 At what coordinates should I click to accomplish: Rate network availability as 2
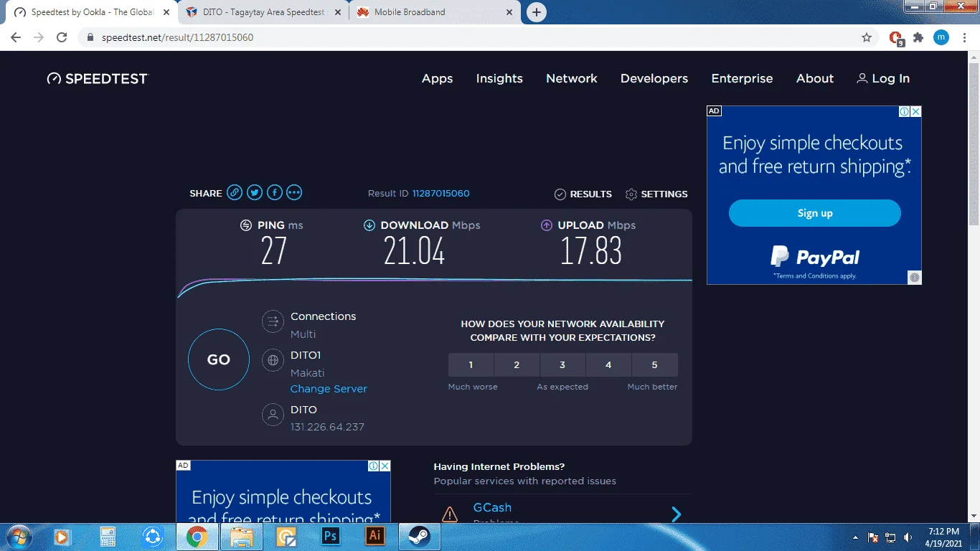pyautogui.click(x=517, y=364)
